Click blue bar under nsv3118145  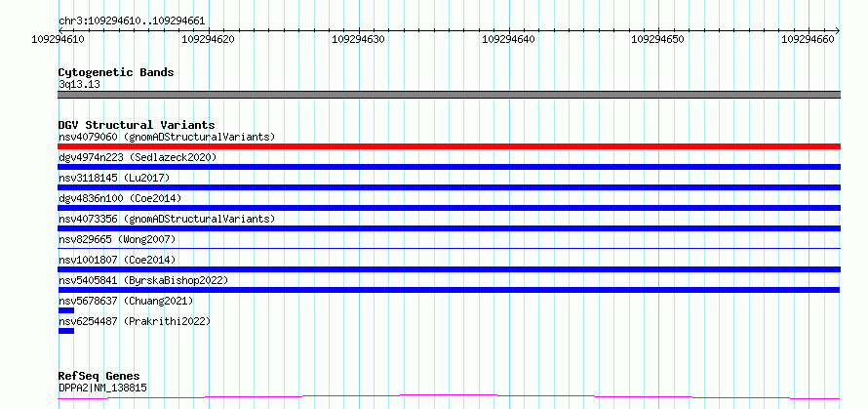(x=449, y=187)
